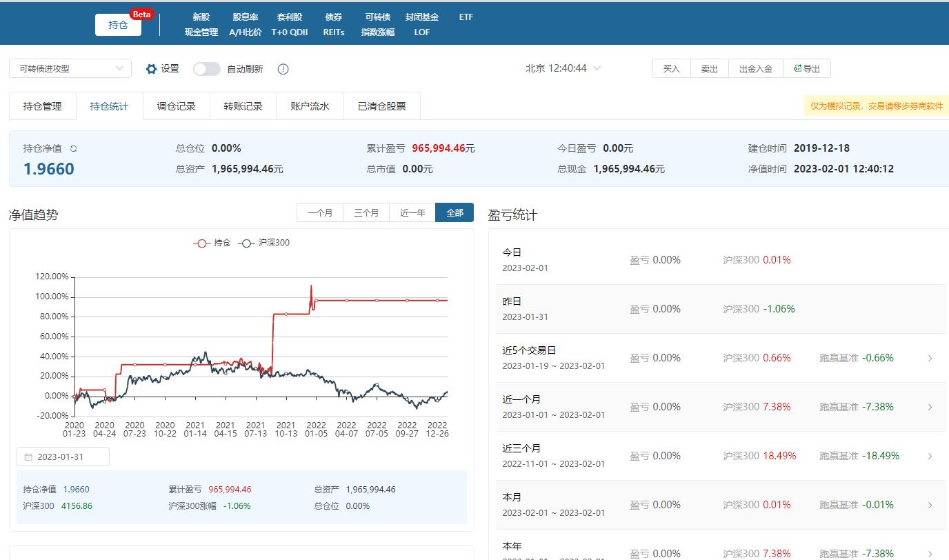Open 近5个交易日 details arrow
The height and width of the screenshot is (560, 949).
coord(930,358)
